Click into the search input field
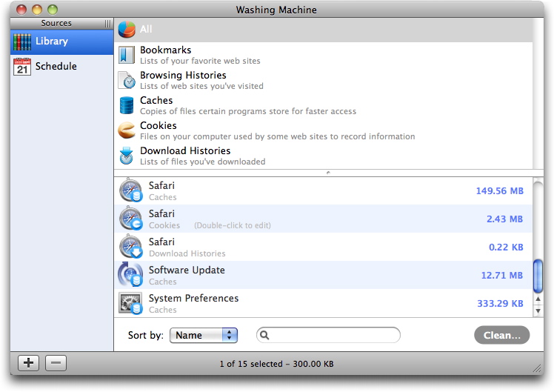Viewport: 554px width, 392px height. tap(328, 335)
